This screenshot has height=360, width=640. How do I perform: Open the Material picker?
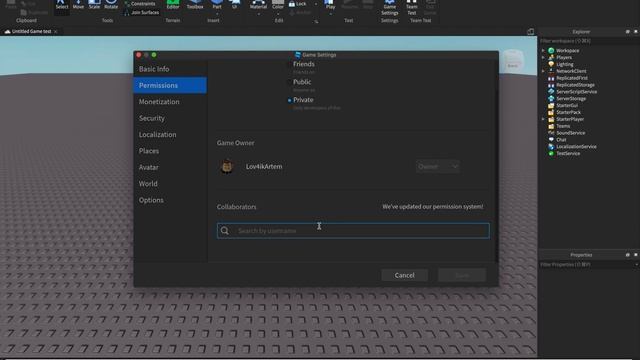(x=258, y=5)
